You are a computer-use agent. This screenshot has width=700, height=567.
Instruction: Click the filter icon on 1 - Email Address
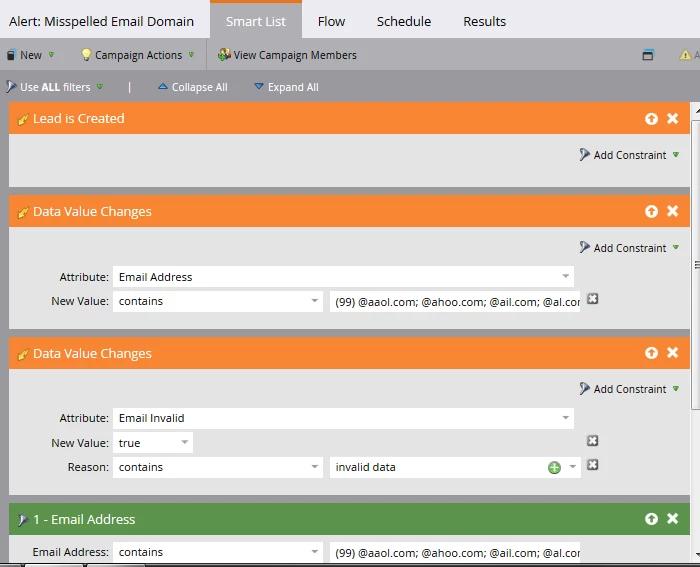coord(23,520)
